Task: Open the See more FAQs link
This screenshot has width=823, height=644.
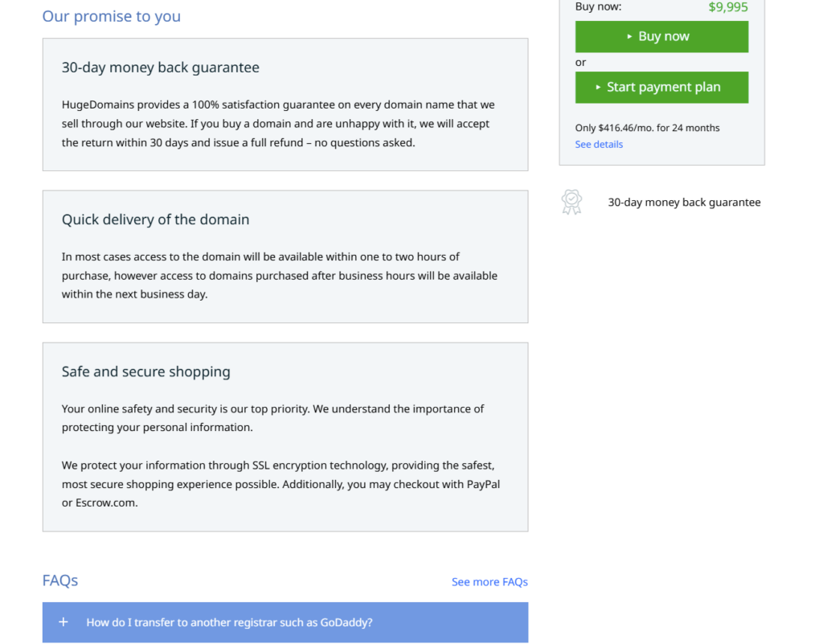Action: tap(489, 582)
